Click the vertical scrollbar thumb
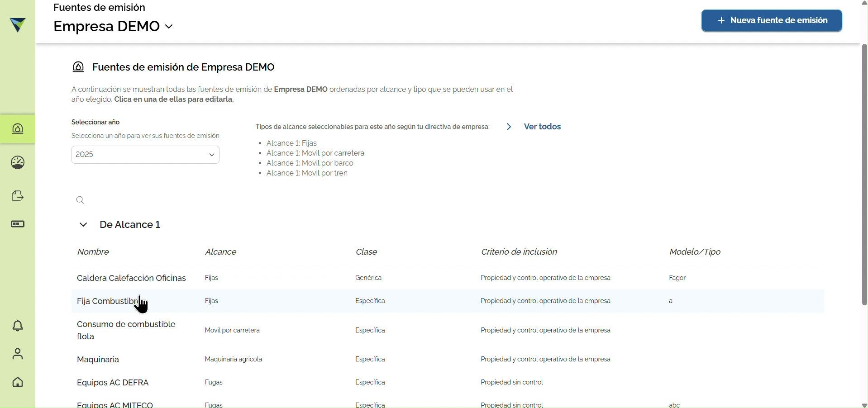This screenshot has width=868, height=408. pos(864,175)
